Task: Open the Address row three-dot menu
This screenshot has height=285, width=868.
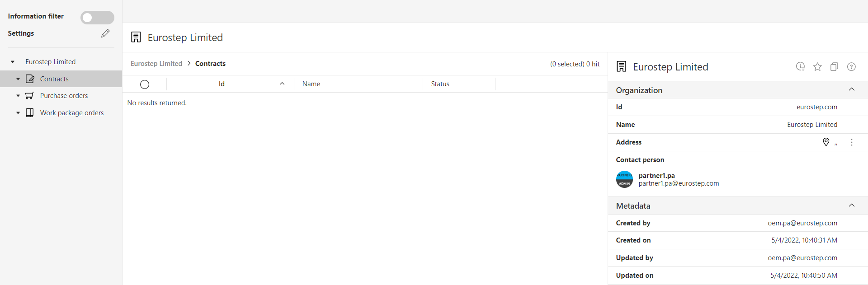Action: coord(852,142)
